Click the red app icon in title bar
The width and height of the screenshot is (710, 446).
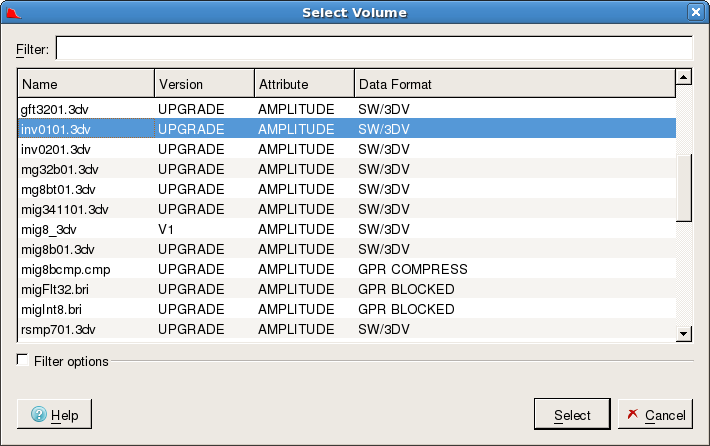(x=13, y=13)
